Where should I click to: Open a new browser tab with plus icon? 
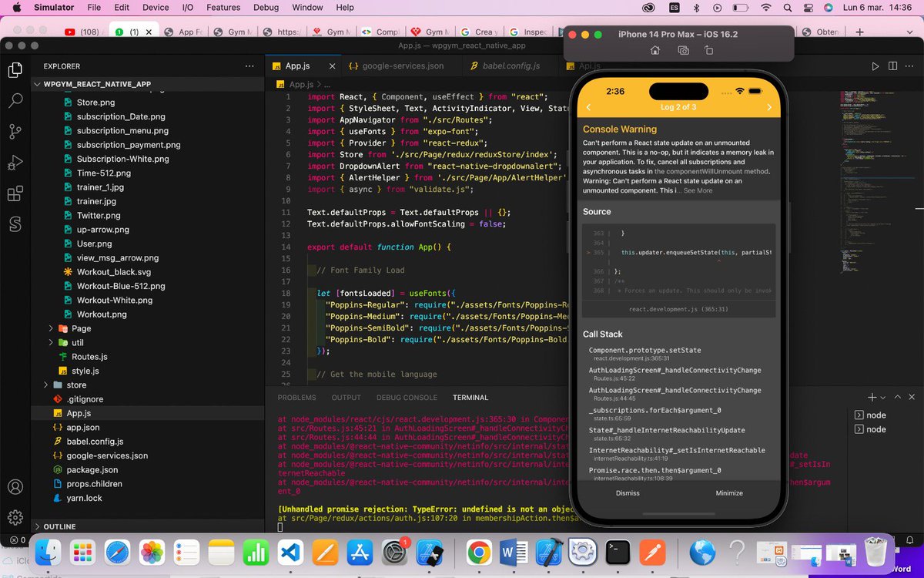[x=860, y=32]
